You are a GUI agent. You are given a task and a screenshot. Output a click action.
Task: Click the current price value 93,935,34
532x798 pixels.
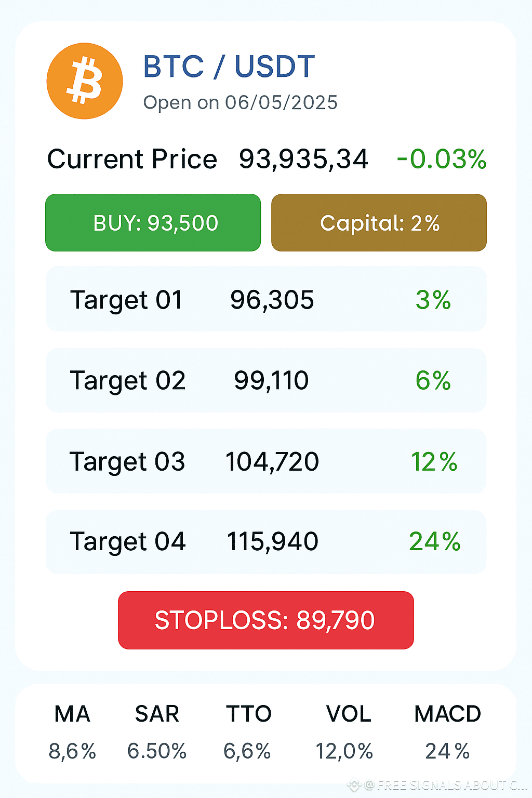(303, 159)
